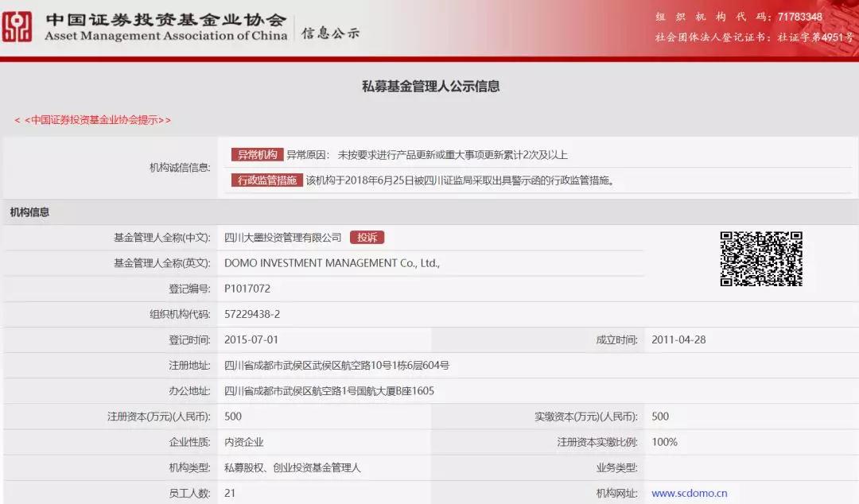Click the 登记编号 label

coord(189,289)
